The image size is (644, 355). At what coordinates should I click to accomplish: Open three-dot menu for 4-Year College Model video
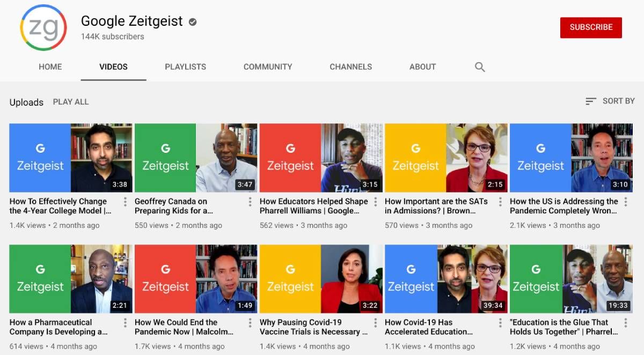click(x=125, y=202)
